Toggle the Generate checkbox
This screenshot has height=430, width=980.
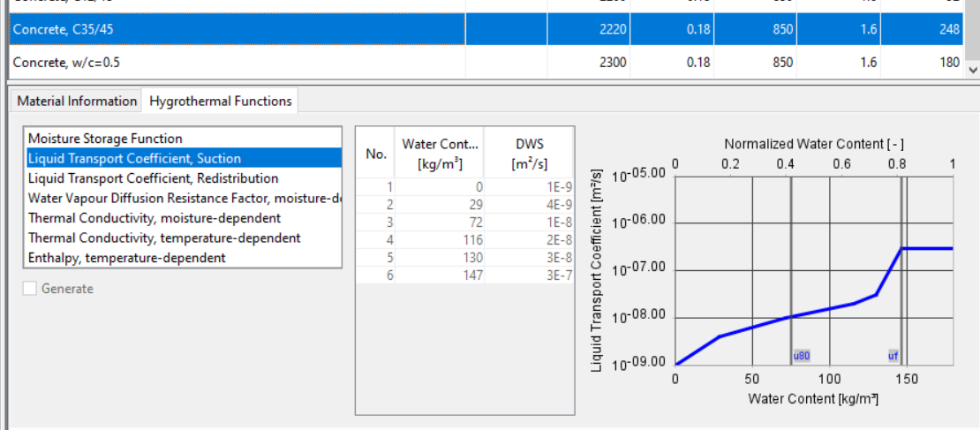31,289
